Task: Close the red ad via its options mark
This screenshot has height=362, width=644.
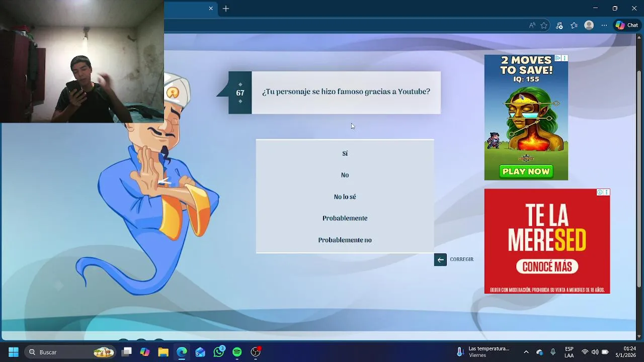Action: [x=606, y=192]
